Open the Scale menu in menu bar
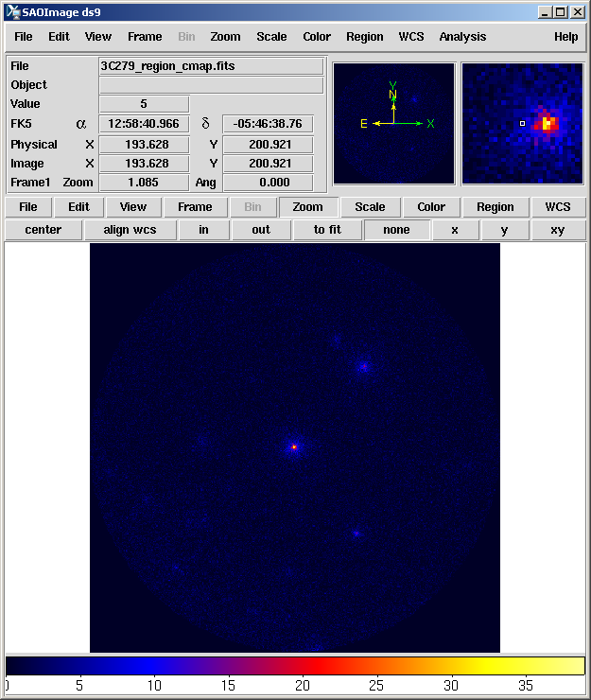591x700 pixels. click(271, 37)
